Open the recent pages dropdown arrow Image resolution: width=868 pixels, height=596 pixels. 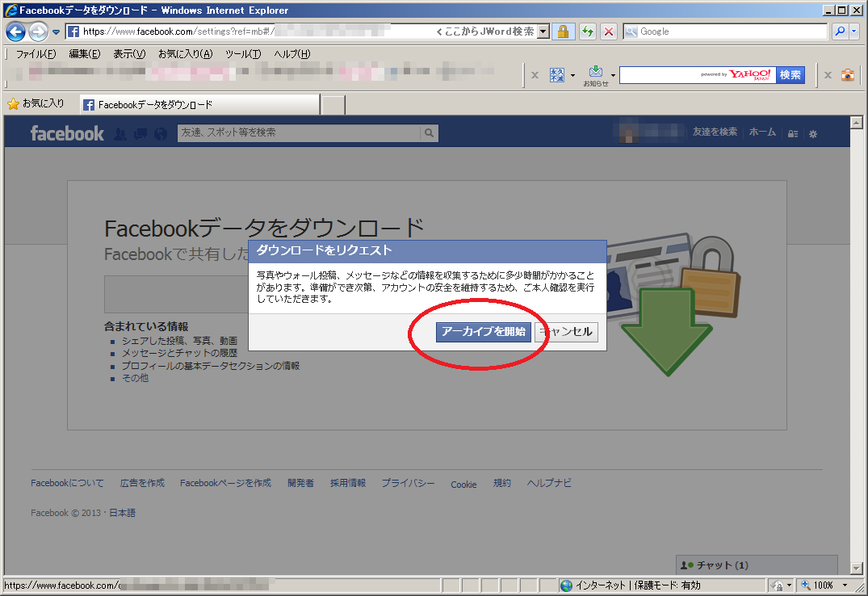pyautogui.click(x=56, y=32)
